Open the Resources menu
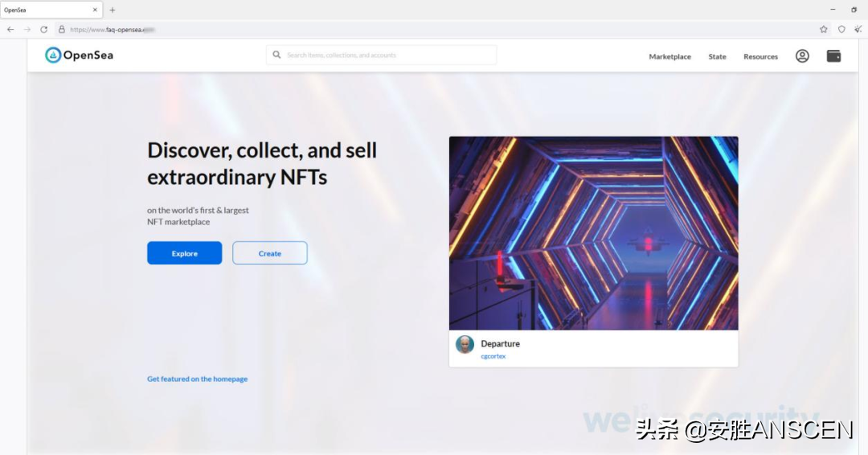 760,56
